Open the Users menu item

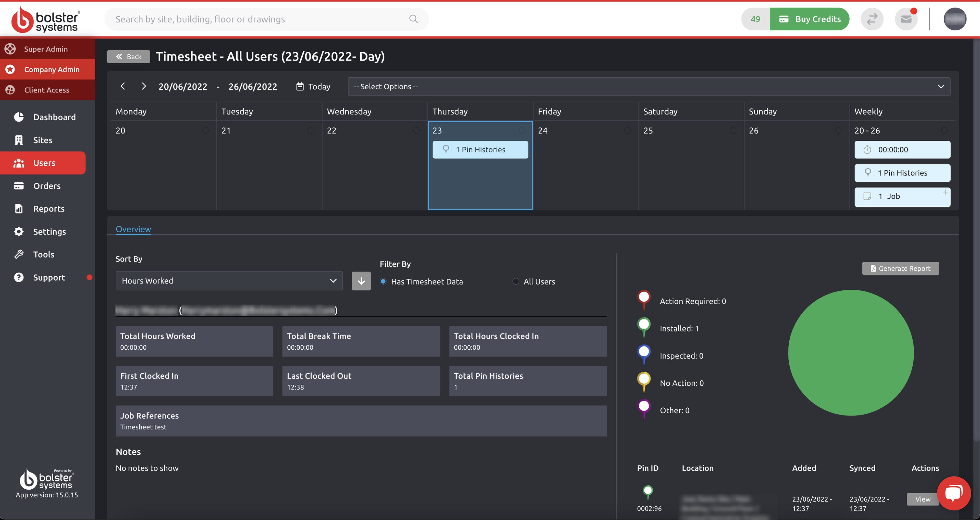point(43,163)
